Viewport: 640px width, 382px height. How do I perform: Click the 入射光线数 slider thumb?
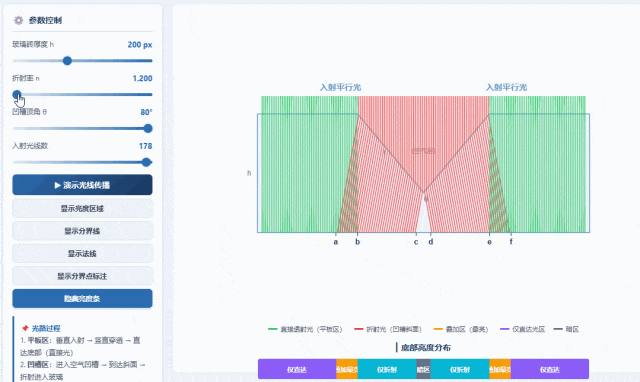146,162
